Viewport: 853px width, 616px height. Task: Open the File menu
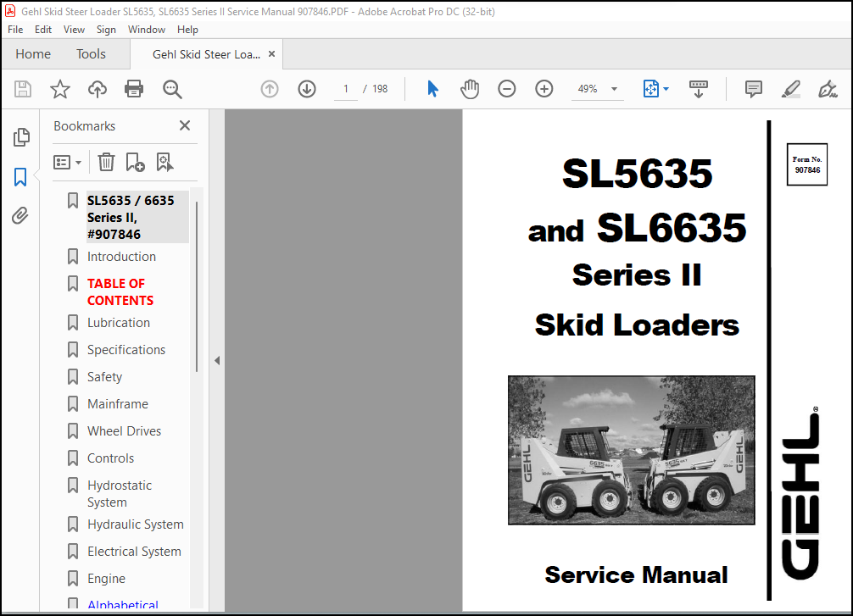(x=15, y=30)
